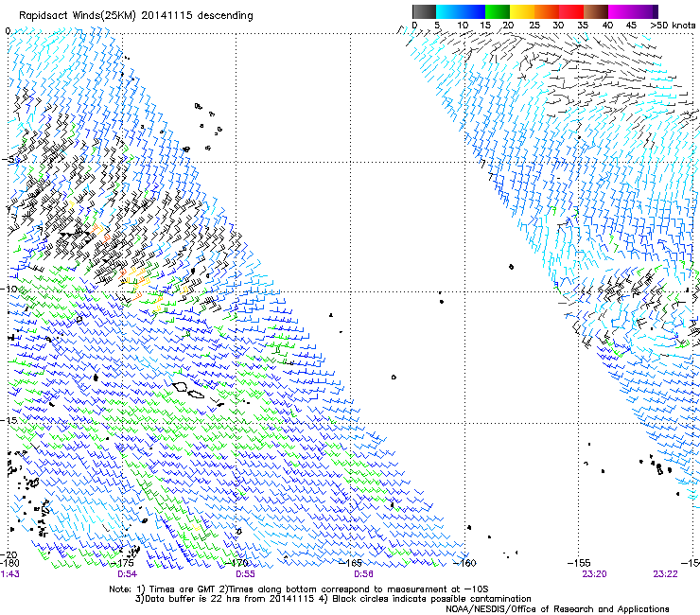Click the green 15-20 knots legend segment
The height and width of the screenshot is (615, 700).
498,11
